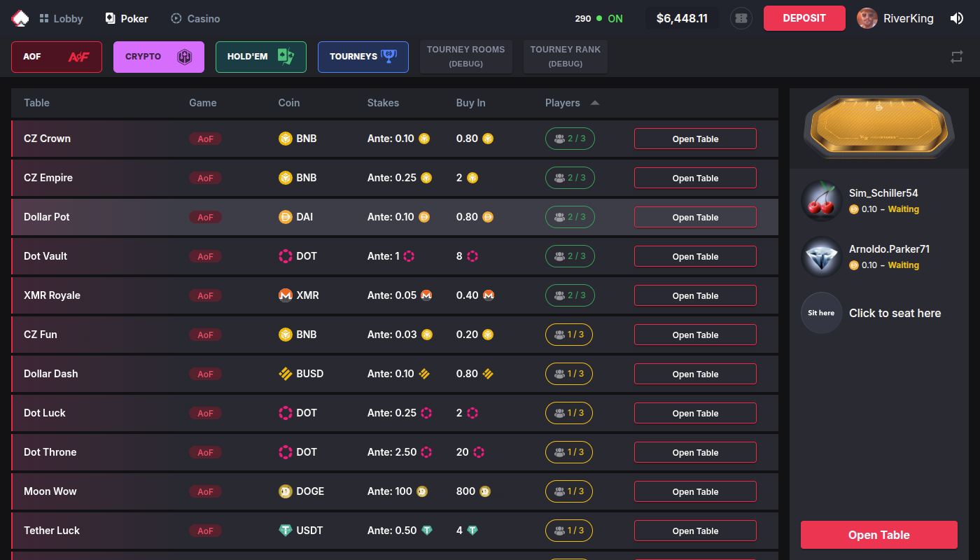Click the BNB coin icon on CZ Crown row
Viewport: 980px width, 560px height.
pos(286,139)
